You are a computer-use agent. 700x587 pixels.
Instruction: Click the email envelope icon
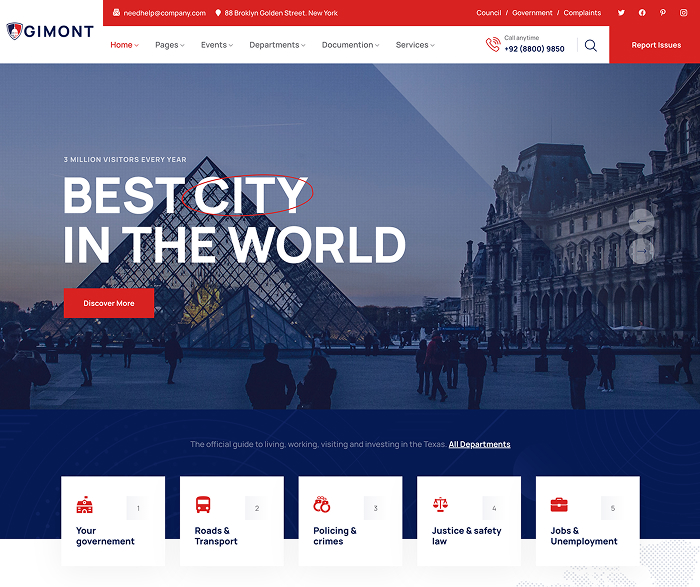tap(116, 12)
